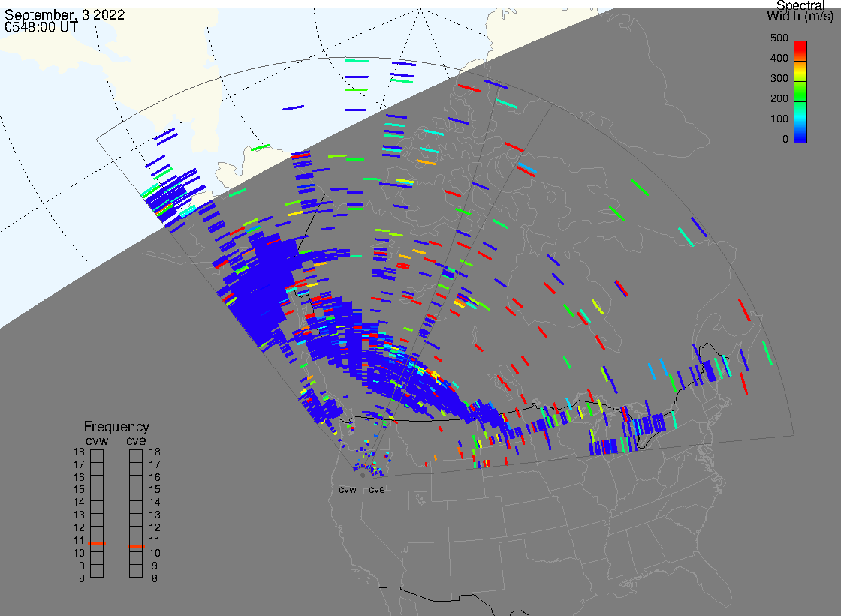Click the 18 label right of cve scale
Screen dimensions: 841x616
(155, 452)
